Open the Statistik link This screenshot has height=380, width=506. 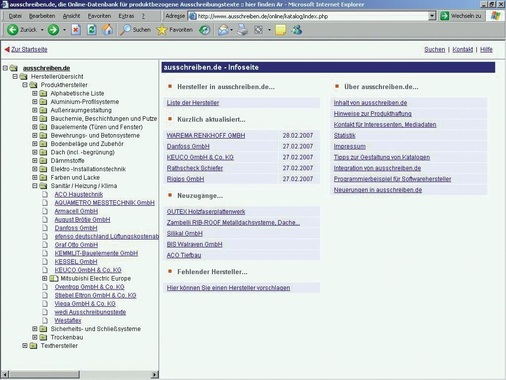click(345, 135)
